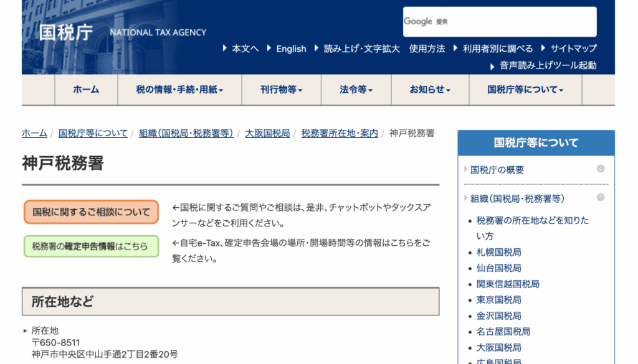Collapse 組織(国税局・税務署等) circle icon in sidebar
Image resolution: width=638 pixels, height=364 pixels.
tap(601, 197)
